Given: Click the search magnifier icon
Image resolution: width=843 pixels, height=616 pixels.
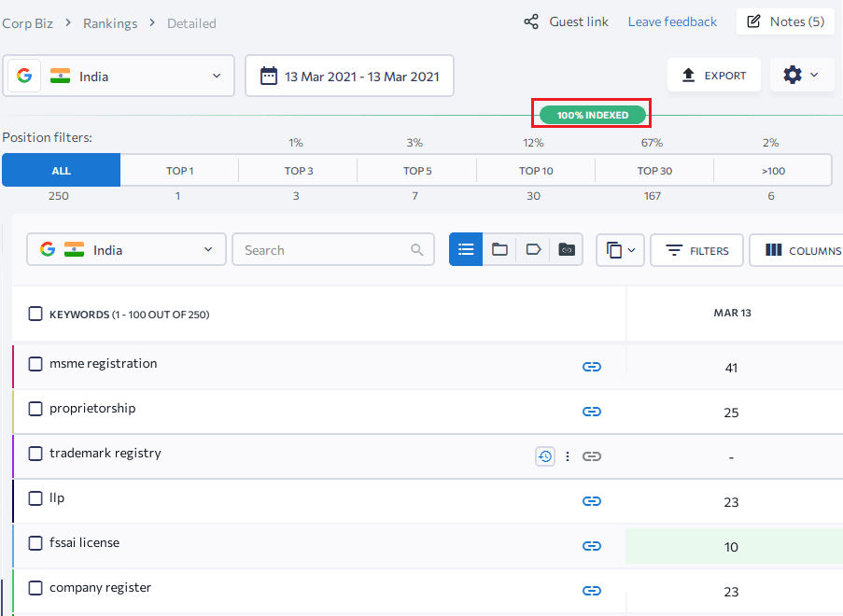Looking at the screenshot, I should 416,249.
